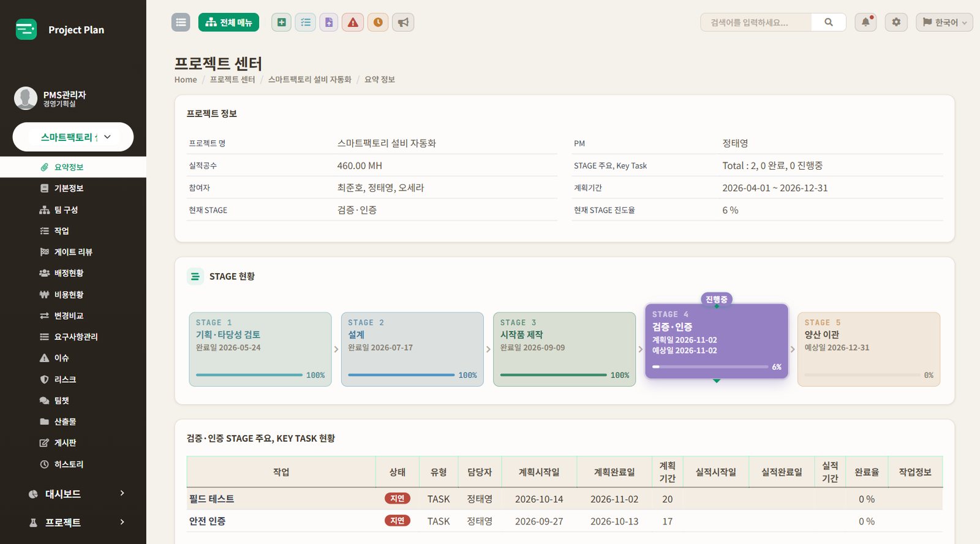Select STAGE 5 양산 이관 card

[x=869, y=349]
